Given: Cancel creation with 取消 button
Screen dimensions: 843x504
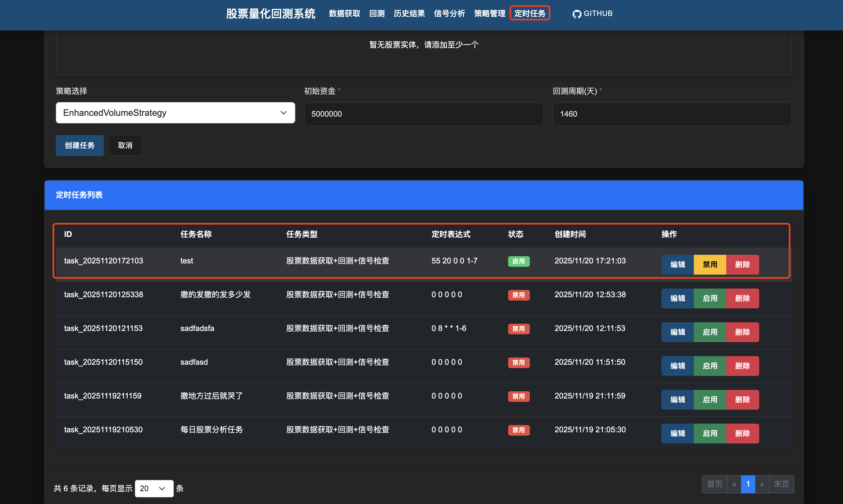Looking at the screenshot, I should (x=125, y=145).
